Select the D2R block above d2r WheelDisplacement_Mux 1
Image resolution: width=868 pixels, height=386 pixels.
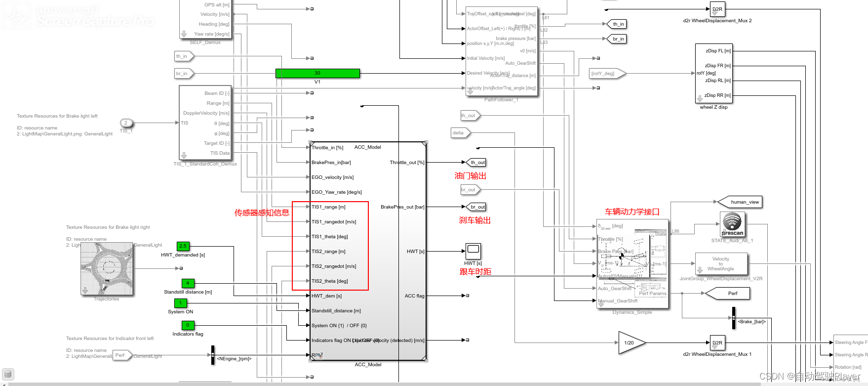[717, 343]
